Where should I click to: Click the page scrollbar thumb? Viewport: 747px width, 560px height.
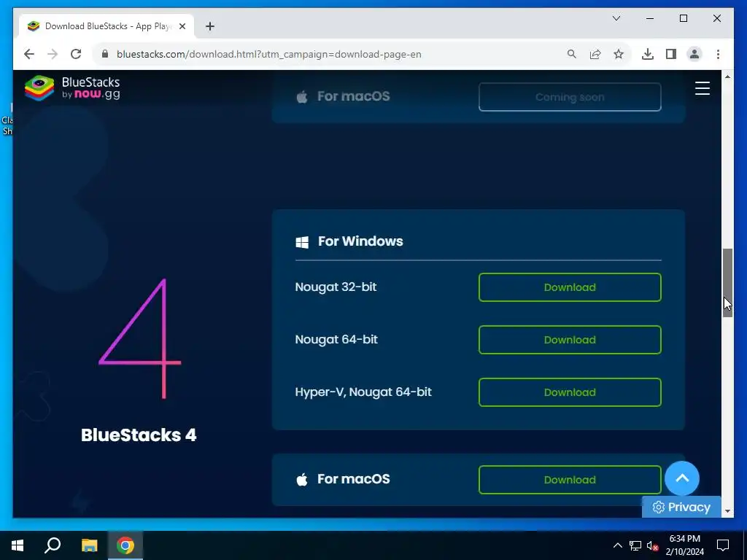click(727, 282)
